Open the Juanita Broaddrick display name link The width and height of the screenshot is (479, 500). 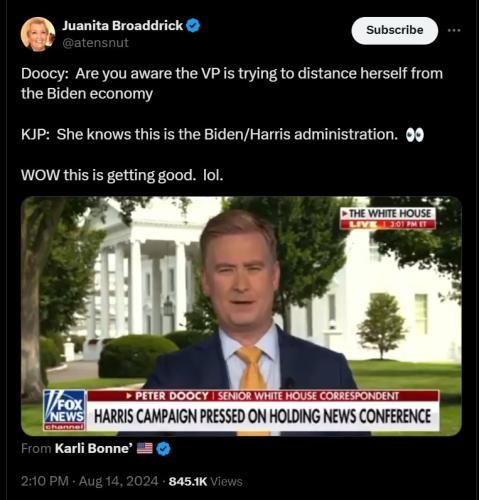click(x=123, y=25)
